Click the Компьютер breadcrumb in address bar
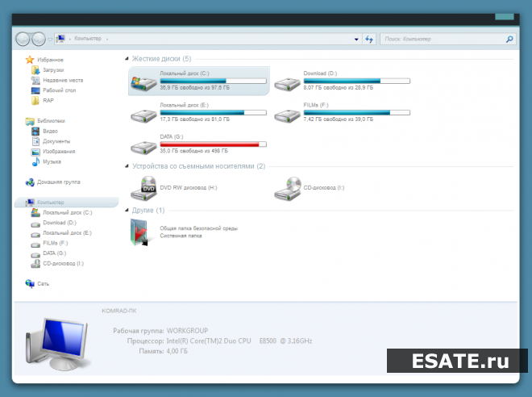This screenshot has width=532, height=397. (88, 39)
